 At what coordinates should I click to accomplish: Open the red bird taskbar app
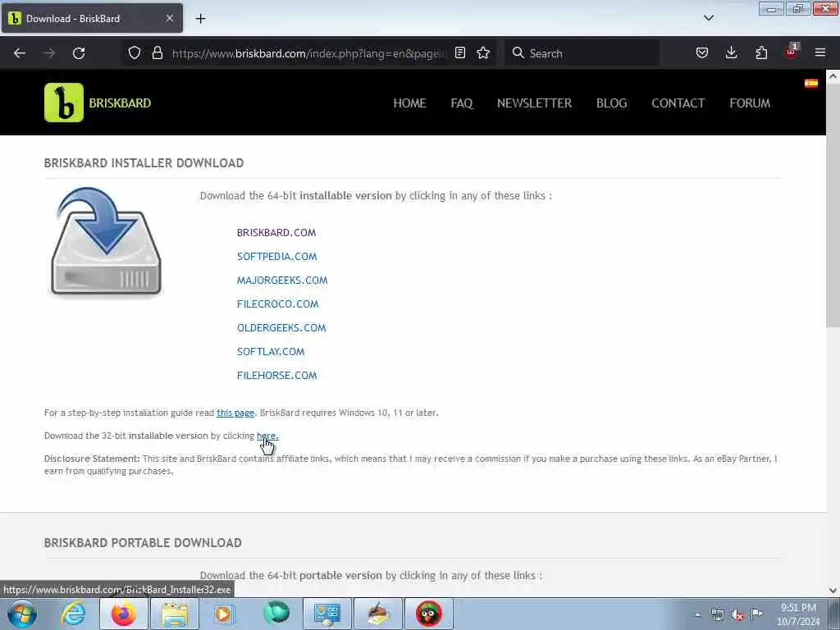(x=428, y=614)
